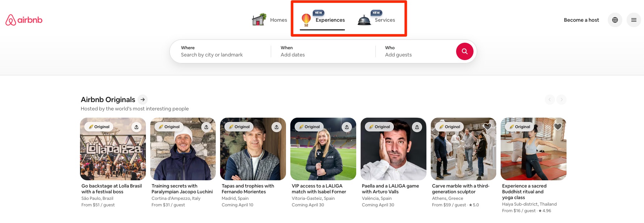This screenshot has width=644, height=223.
Task: Click From $59 / guest rating line
Action: coord(455,205)
